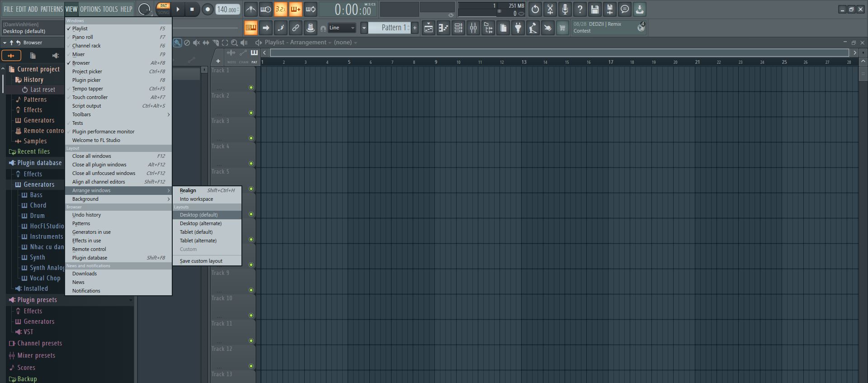
Task: Click the plus button beside Pattern 1
Action: tap(415, 28)
